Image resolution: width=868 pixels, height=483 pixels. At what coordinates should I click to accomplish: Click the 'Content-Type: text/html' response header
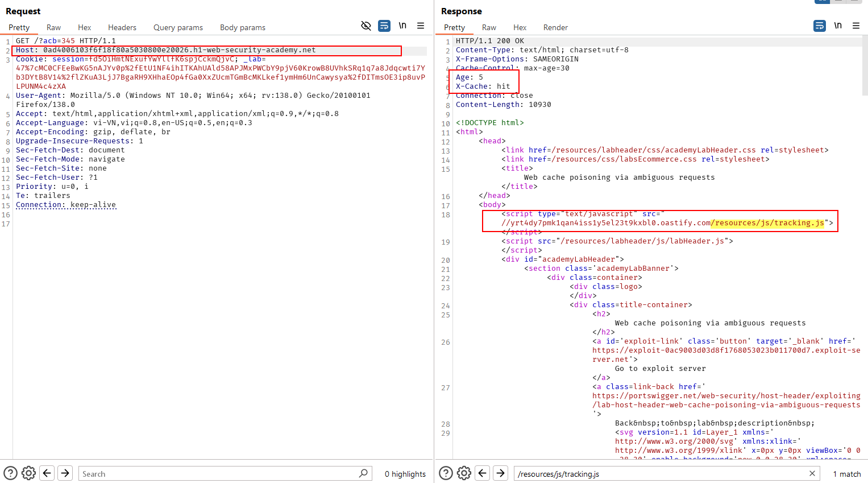click(542, 50)
